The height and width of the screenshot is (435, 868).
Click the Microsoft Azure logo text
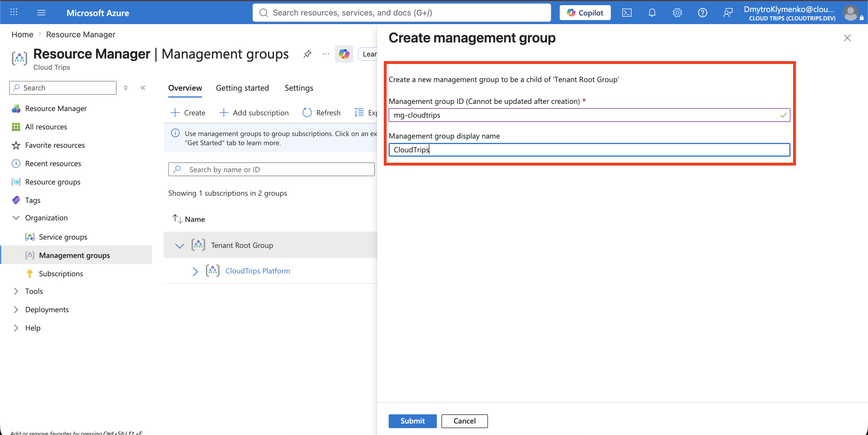[98, 13]
